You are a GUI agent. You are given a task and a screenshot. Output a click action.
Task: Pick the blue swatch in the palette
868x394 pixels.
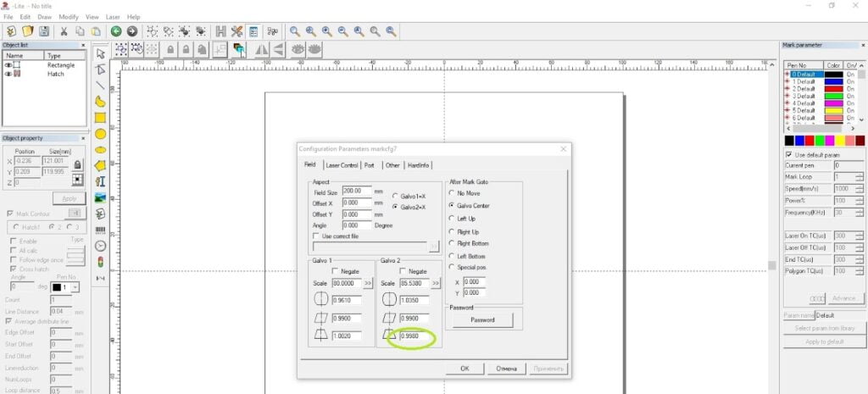799,142
